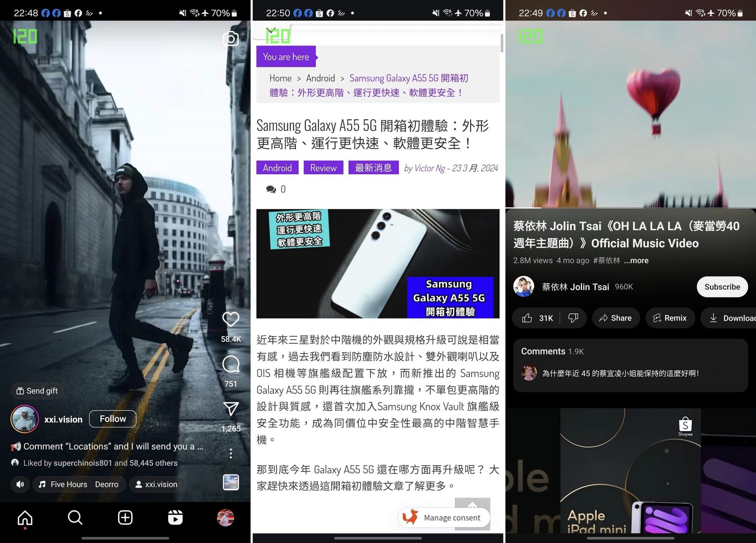
Task: Tap the Shopee banner advertisement thumbnail
Action: (x=631, y=469)
